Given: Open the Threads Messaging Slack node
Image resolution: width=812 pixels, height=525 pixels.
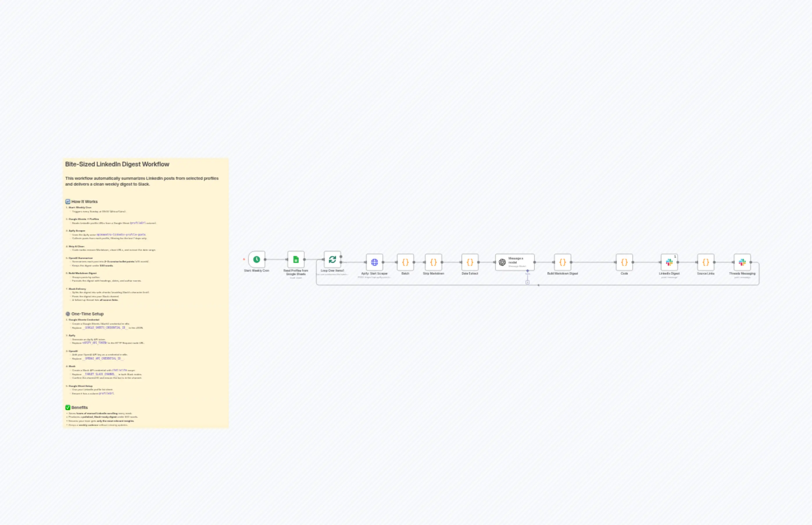Looking at the screenshot, I should tap(742, 262).
